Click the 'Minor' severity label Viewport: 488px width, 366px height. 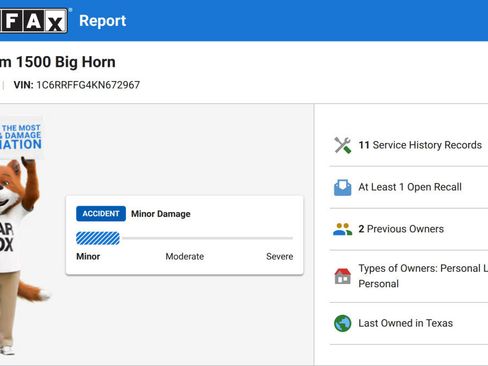[x=88, y=256]
